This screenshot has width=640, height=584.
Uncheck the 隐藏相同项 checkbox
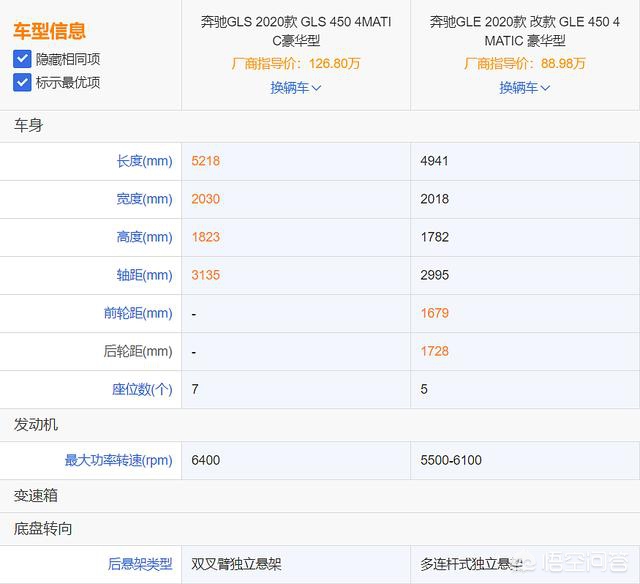[x=22, y=59]
